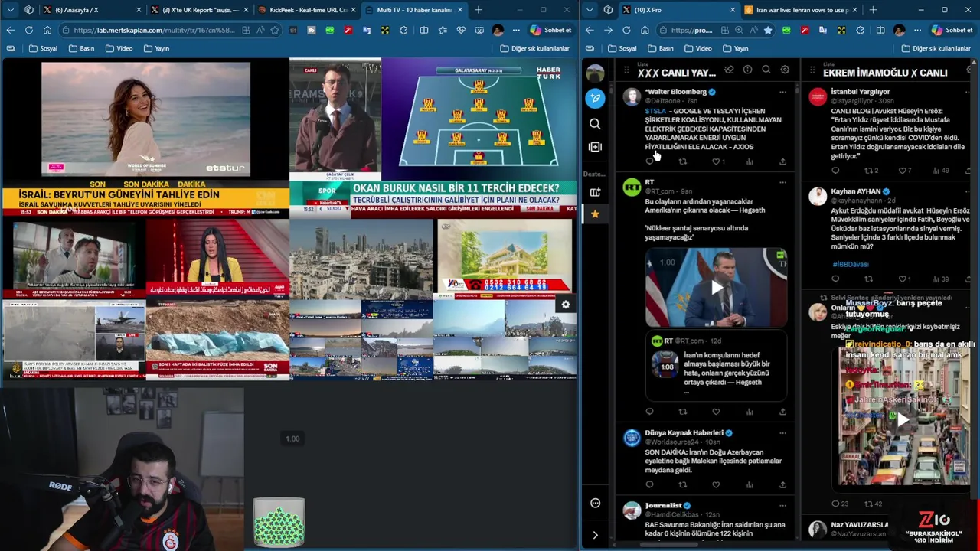Open Kayhan AYHAN's profile name

pyautogui.click(x=856, y=191)
